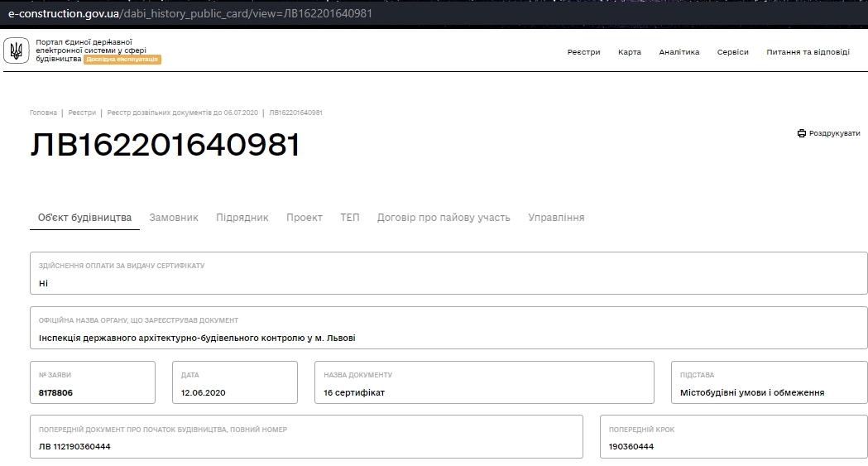Click the previous document ЛВ 112190360444
The width and height of the screenshot is (868, 466).
(74, 447)
